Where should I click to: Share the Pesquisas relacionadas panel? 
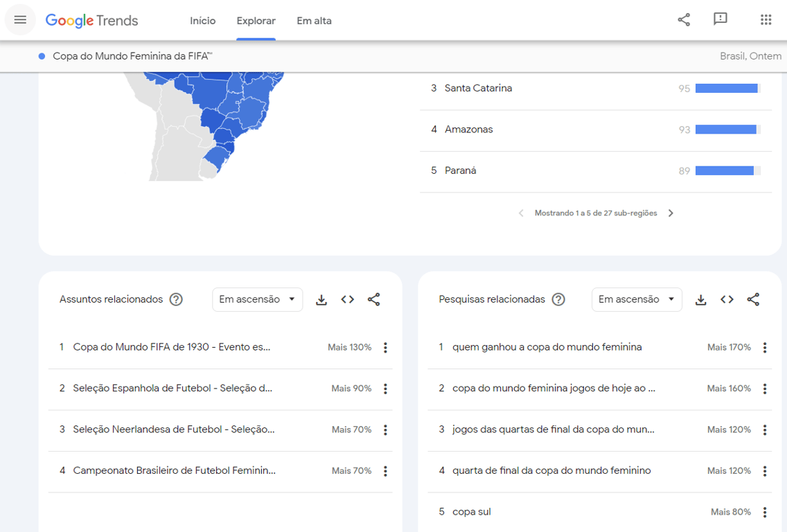753,299
